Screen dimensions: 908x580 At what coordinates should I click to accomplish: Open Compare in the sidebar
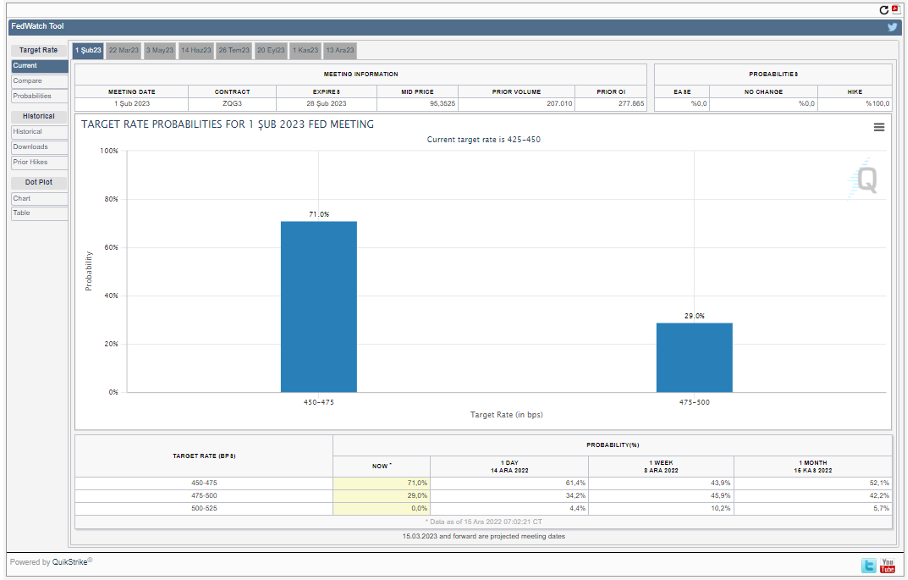click(x=39, y=81)
